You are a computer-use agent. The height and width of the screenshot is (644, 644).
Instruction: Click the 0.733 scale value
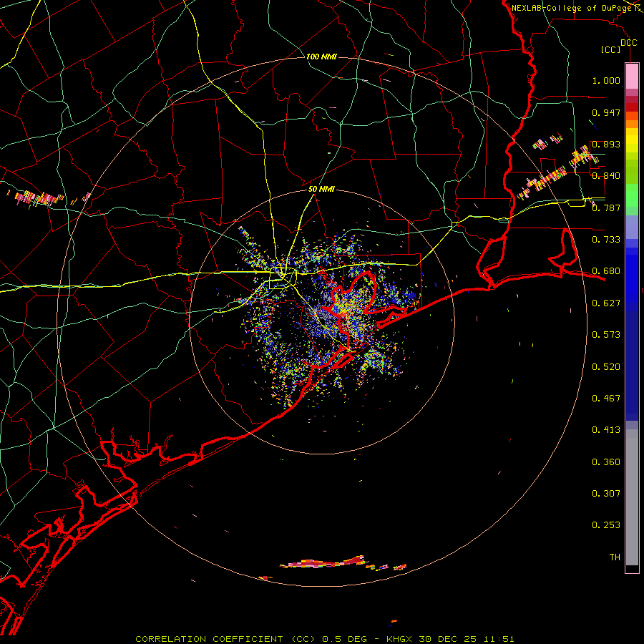point(606,240)
